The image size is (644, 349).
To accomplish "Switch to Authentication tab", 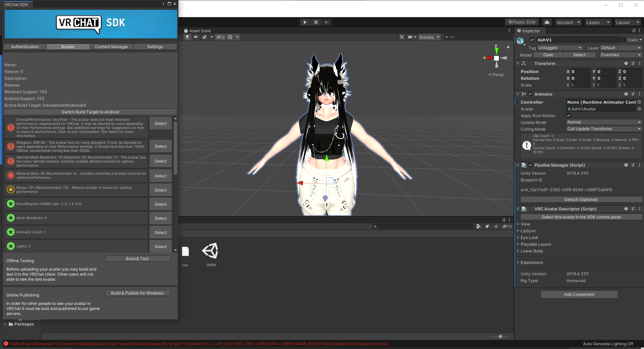I will pyautogui.click(x=25, y=47).
